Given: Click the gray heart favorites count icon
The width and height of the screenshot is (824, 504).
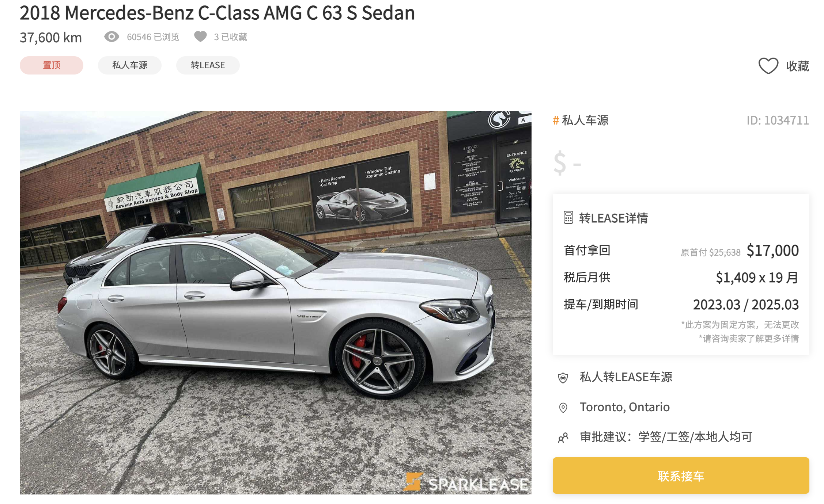Looking at the screenshot, I should pyautogui.click(x=200, y=37).
